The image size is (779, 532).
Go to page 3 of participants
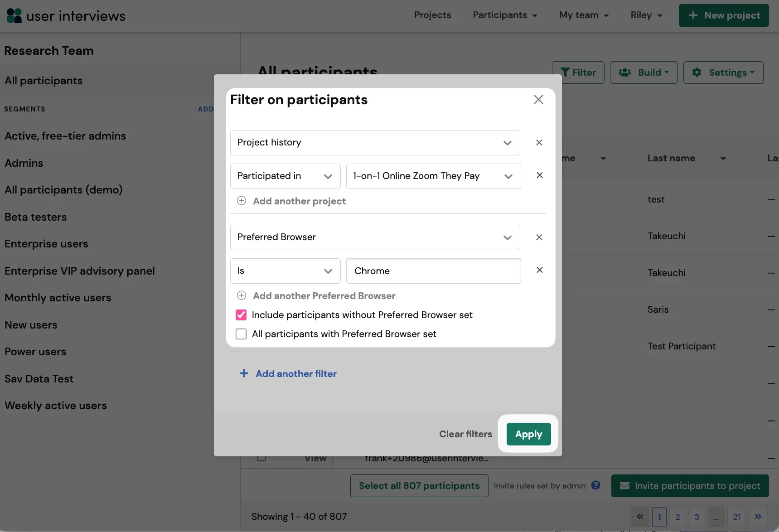(x=697, y=517)
